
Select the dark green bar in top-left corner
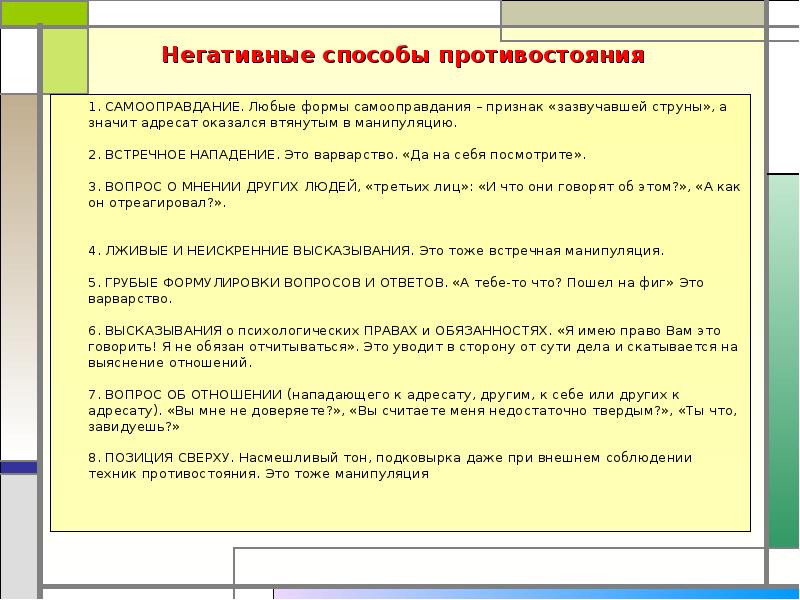[x=43, y=13]
